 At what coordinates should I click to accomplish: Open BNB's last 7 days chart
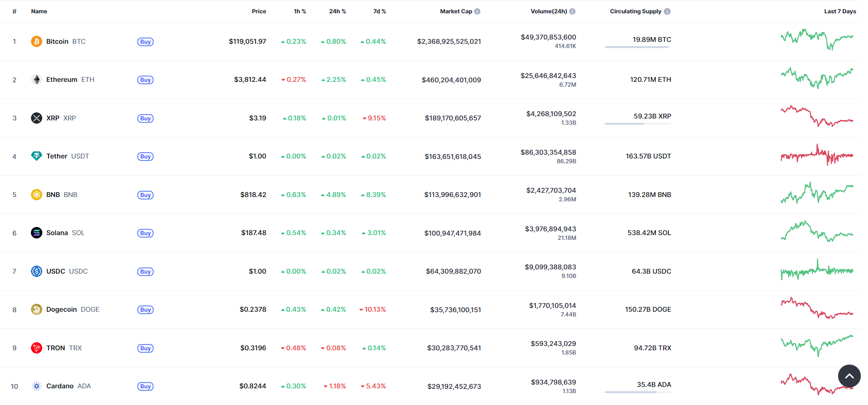coord(817,193)
